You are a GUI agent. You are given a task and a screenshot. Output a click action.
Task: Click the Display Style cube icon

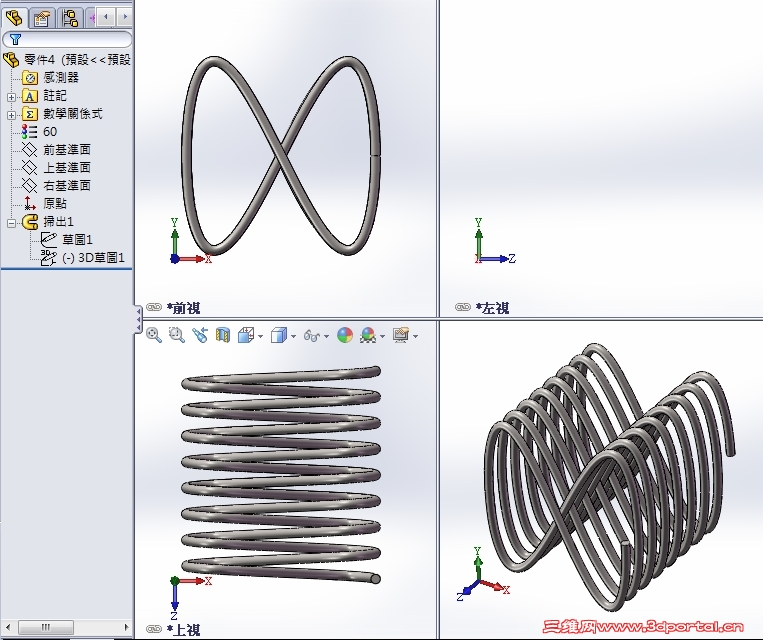[278, 335]
